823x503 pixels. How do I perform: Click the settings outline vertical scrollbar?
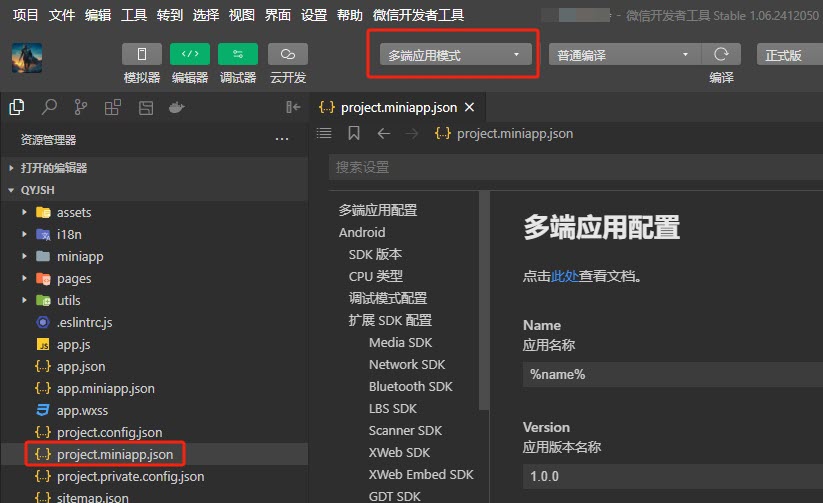[484, 300]
